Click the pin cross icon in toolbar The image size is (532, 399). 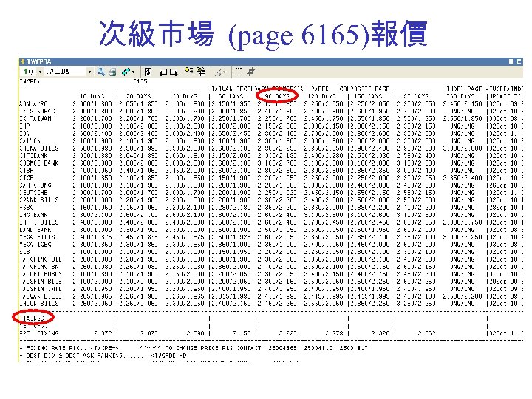(x=251, y=72)
